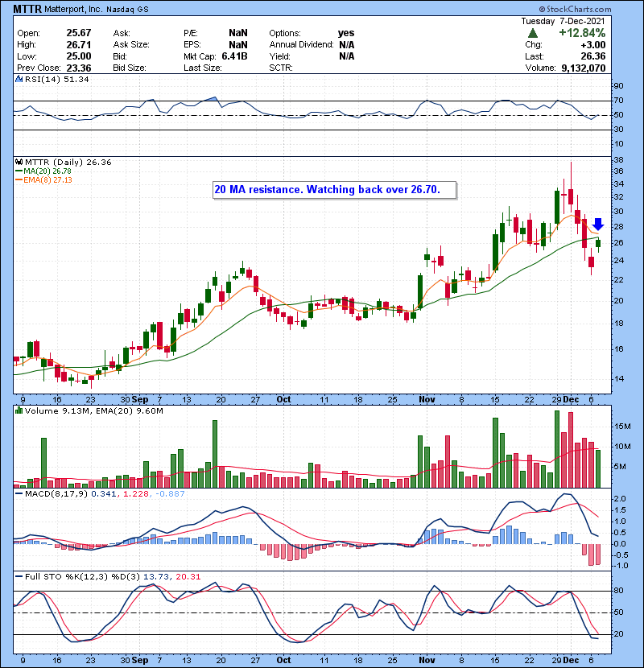The width and height of the screenshot is (644, 668).
Task: Click the Matterport, Inc. company name
Action: point(73,10)
